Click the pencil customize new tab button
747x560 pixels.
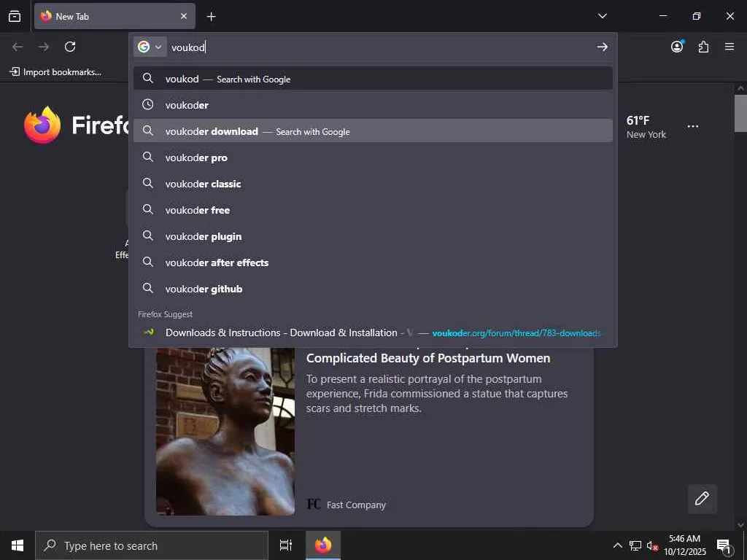[703, 499]
